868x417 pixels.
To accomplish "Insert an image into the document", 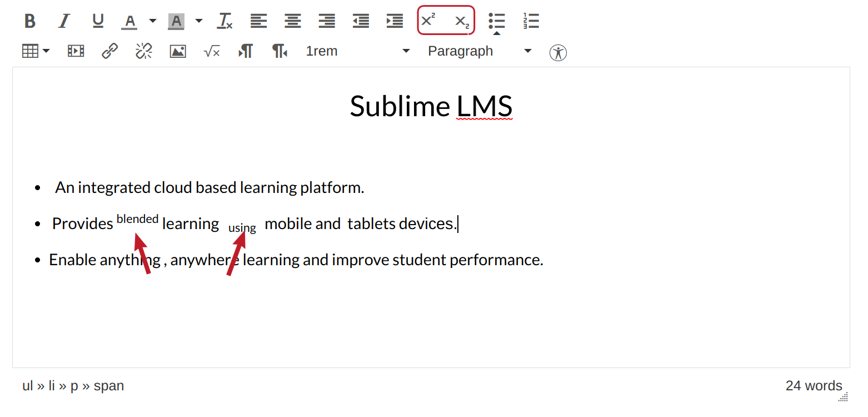I will click(177, 51).
